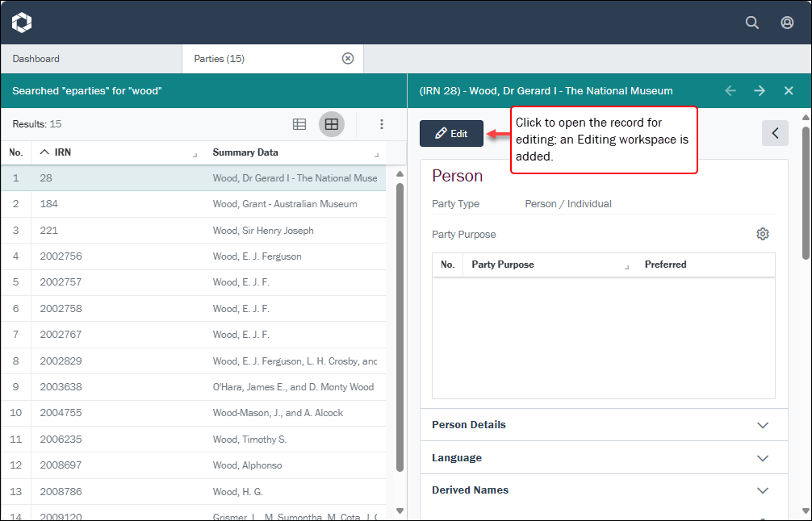
Task: Go to next record arrow
Action: tap(760, 91)
